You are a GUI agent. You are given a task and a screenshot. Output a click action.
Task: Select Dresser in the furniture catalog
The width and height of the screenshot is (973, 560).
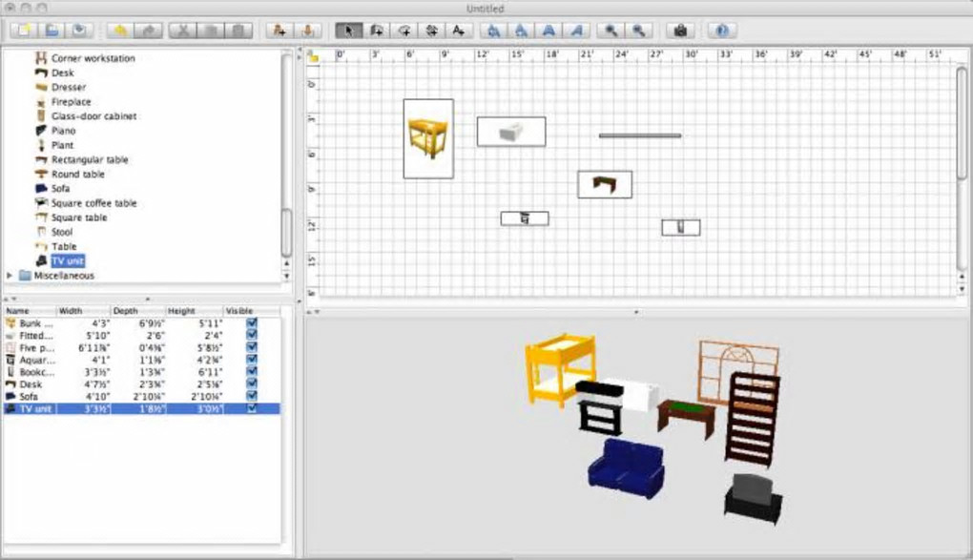point(69,88)
